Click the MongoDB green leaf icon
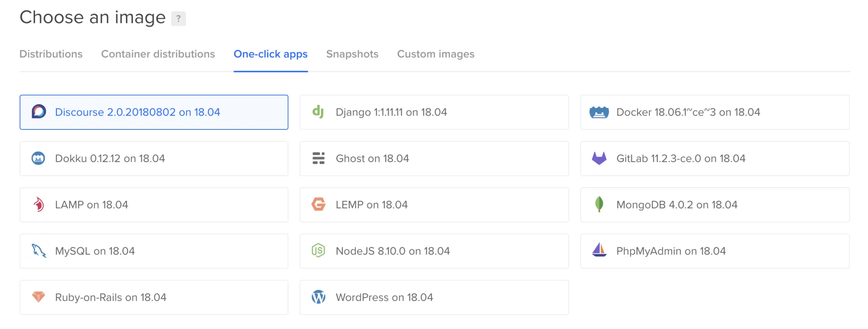This screenshot has width=868, height=329. pos(599,204)
